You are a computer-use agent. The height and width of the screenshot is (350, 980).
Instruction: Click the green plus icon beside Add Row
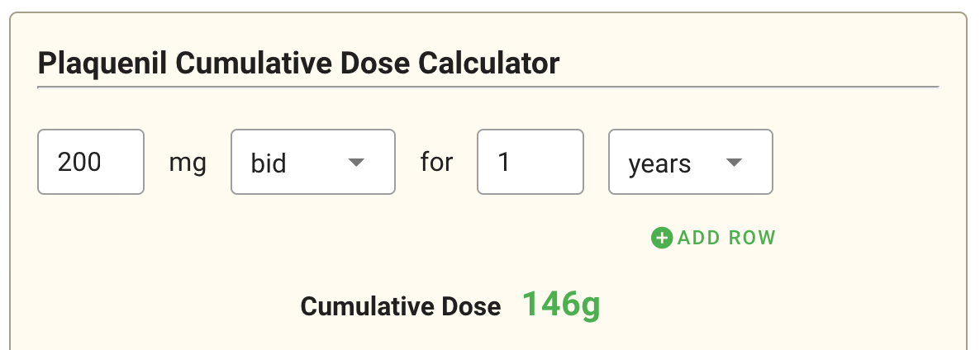tap(662, 239)
